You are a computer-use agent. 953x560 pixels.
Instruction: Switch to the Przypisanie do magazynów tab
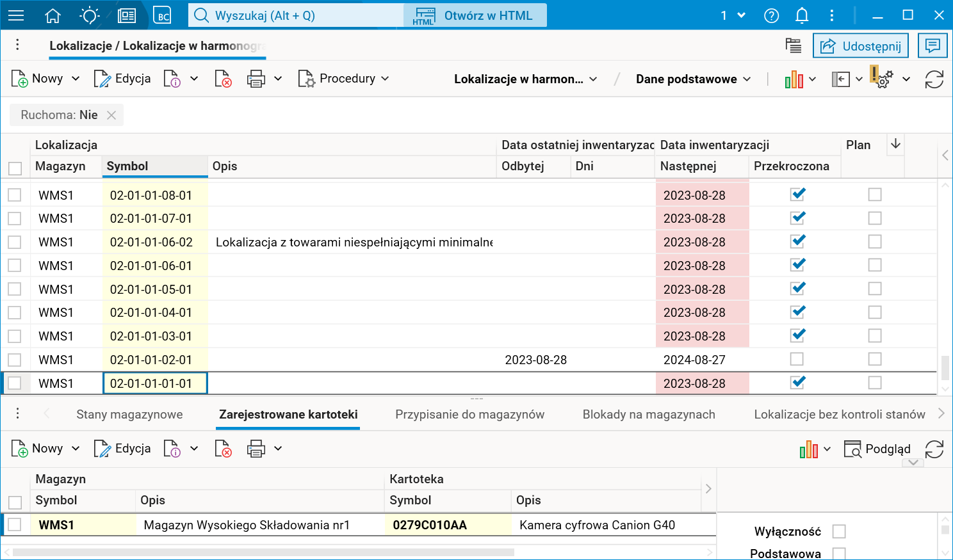469,414
